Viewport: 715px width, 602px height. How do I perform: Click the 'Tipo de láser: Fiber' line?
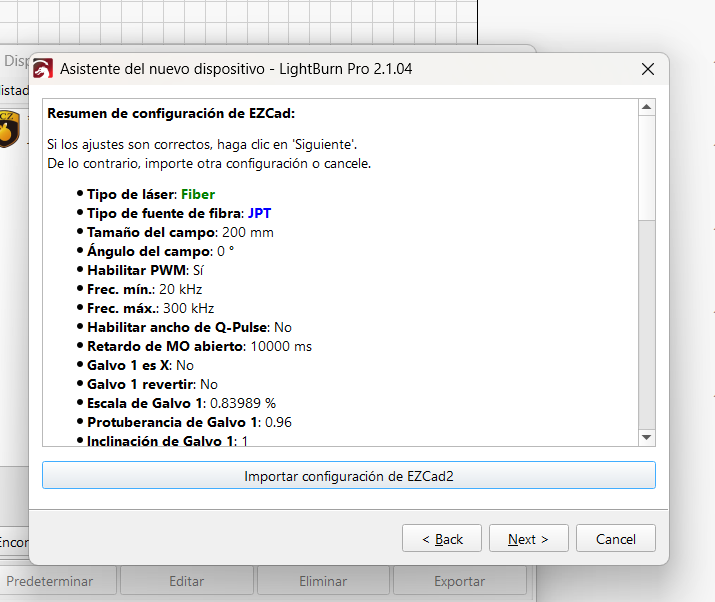(151, 194)
